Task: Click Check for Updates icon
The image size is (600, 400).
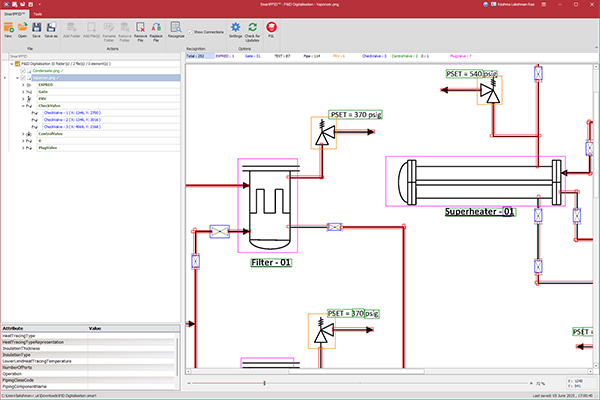Action: click(x=252, y=32)
